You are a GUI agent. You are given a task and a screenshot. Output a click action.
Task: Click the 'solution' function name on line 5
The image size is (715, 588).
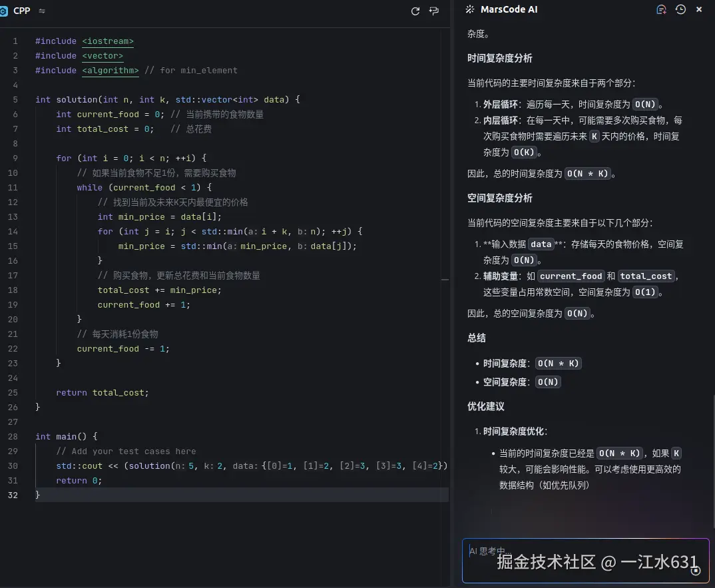tap(77, 99)
